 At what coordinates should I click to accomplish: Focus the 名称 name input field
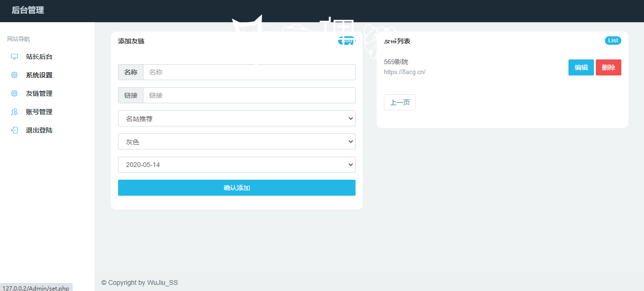[249, 72]
